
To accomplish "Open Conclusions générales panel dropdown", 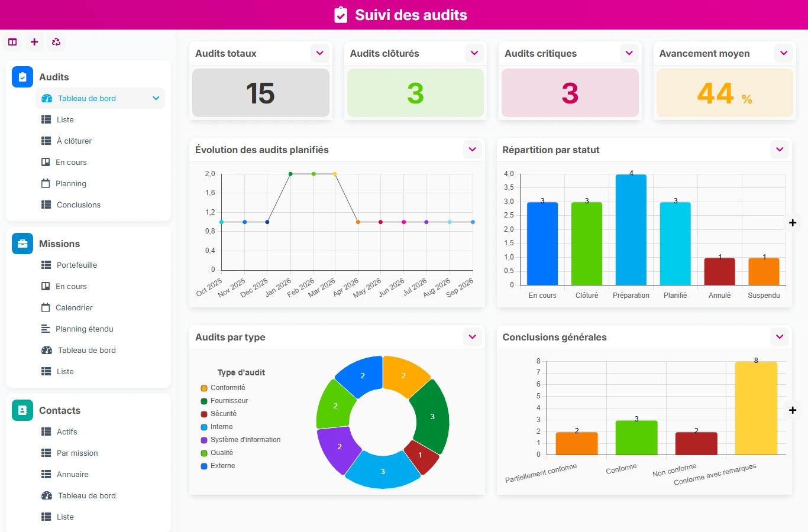I will click(x=780, y=337).
